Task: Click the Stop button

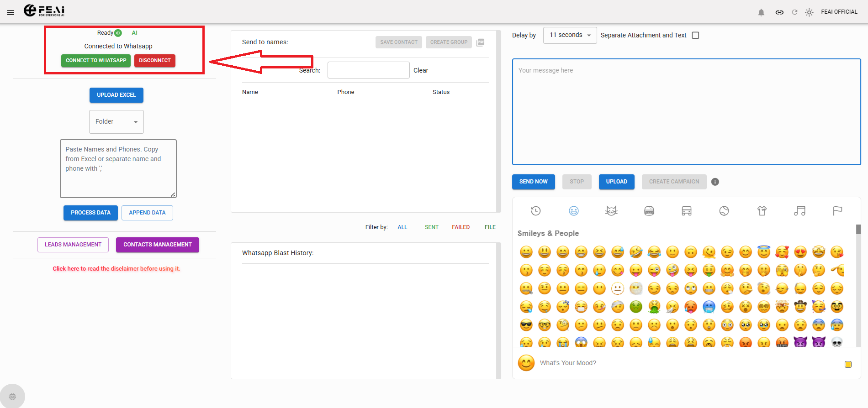Action: click(577, 182)
